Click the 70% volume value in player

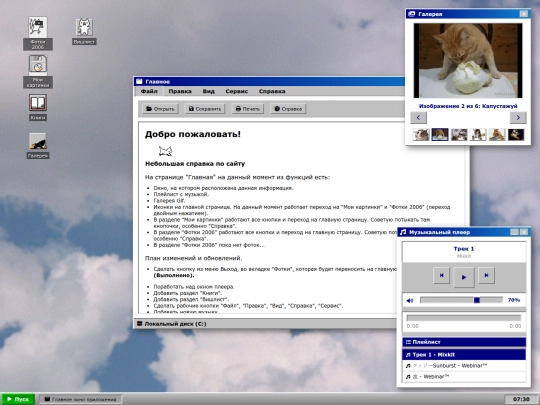pos(514,300)
